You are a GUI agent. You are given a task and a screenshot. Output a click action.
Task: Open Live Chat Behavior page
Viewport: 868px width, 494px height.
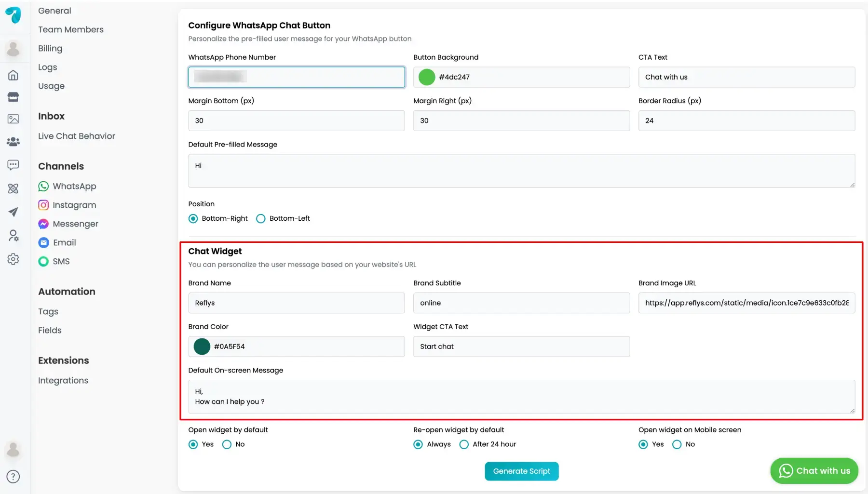pos(77,136)
